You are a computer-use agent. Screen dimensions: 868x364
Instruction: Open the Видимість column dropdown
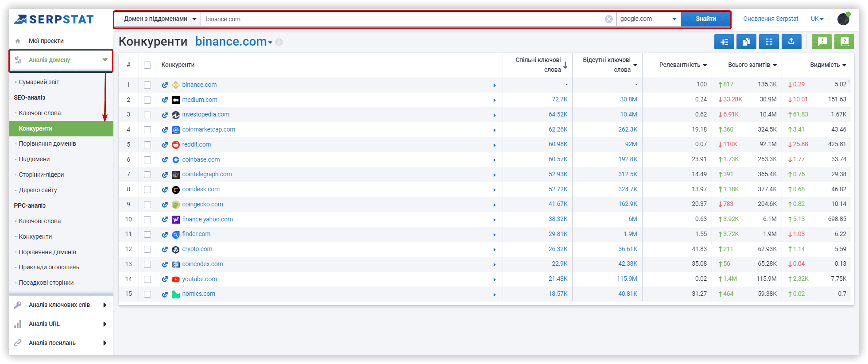[x=844, y=66]
